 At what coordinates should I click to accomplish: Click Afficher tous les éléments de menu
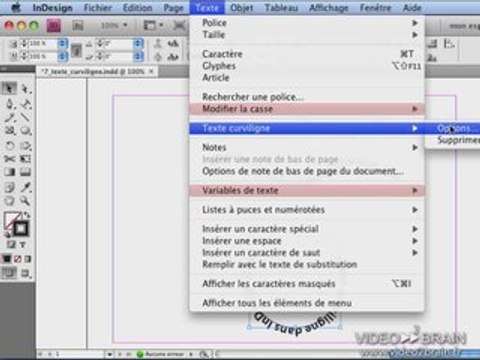[x=307, y=303]
